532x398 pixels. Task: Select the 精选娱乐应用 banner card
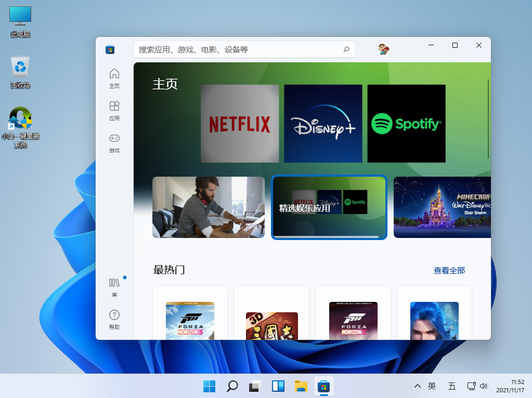pyautogui.click(x=329, y=207)
